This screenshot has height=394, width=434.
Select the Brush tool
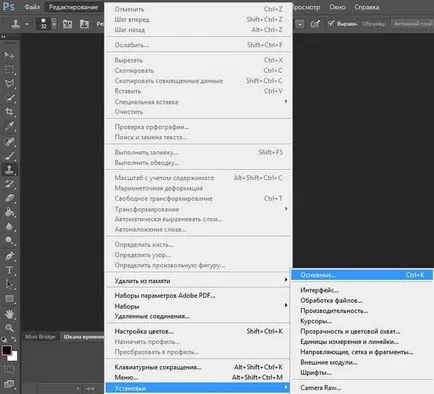9,156
